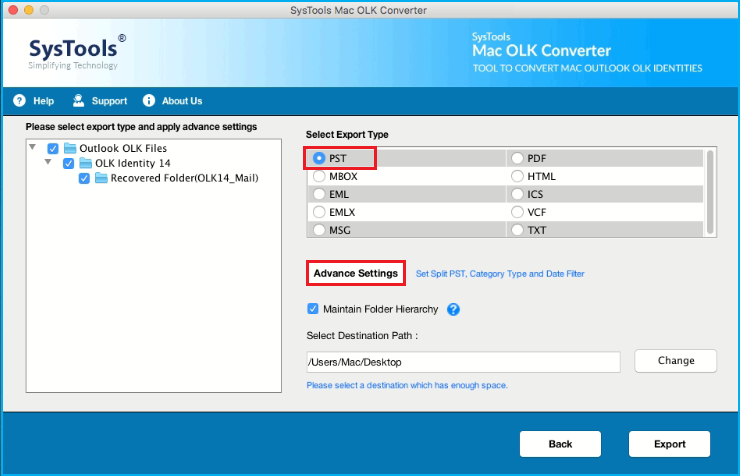Click the red close window button
The image size is (740, 476).
tap(13, 10)
